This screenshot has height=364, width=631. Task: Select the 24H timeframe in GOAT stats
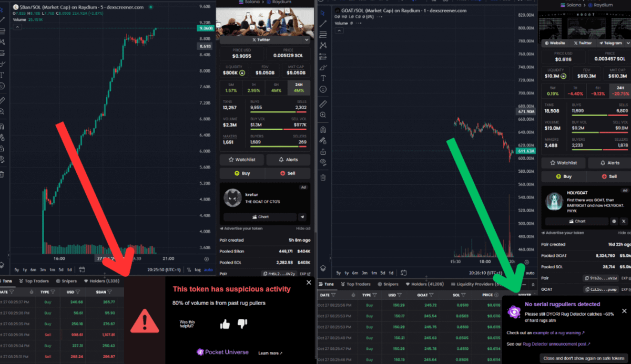click(x=620, y=90)
